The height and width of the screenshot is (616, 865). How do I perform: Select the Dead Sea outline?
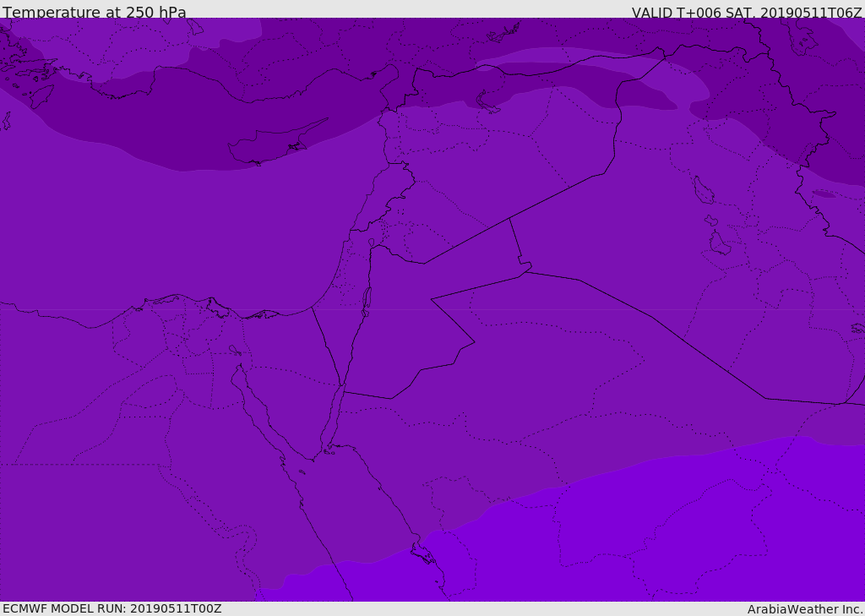click(367, 299)
